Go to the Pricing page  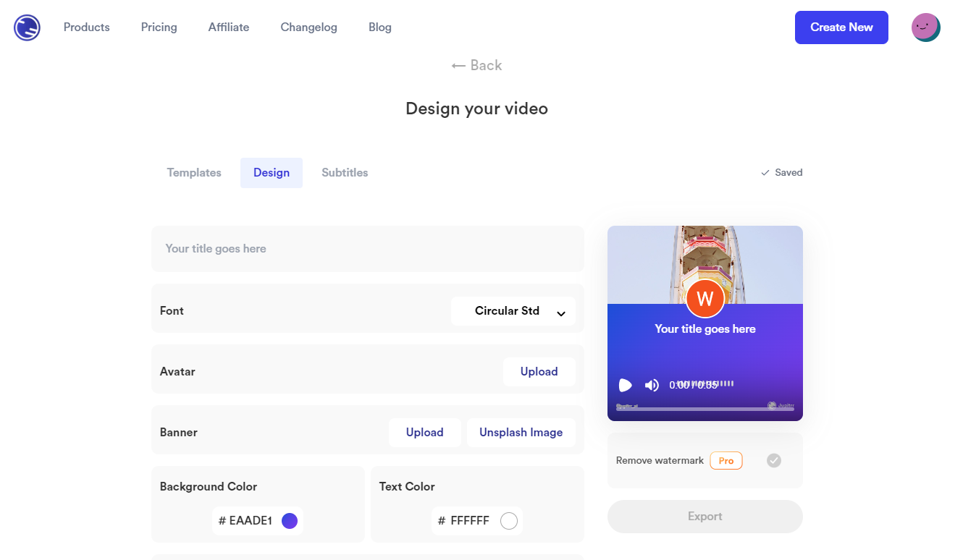pyautogui.click(x=159, y=27)
